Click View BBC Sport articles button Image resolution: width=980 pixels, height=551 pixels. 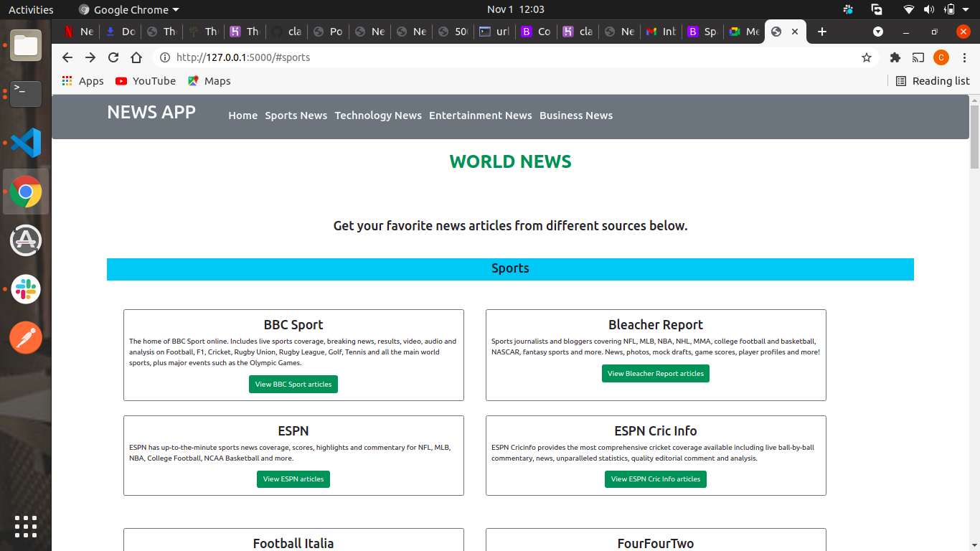pyautogui.click(x=293, y=385)
